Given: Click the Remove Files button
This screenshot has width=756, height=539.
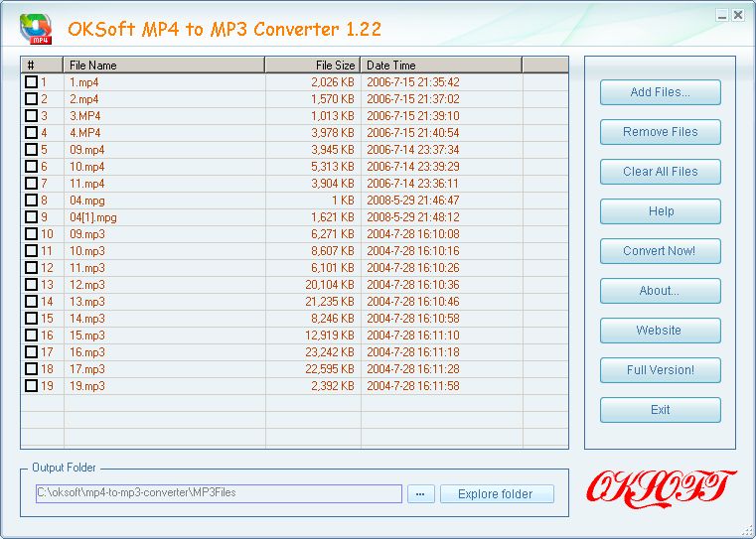Looking at the screenshot, I should tap(660, 131).
